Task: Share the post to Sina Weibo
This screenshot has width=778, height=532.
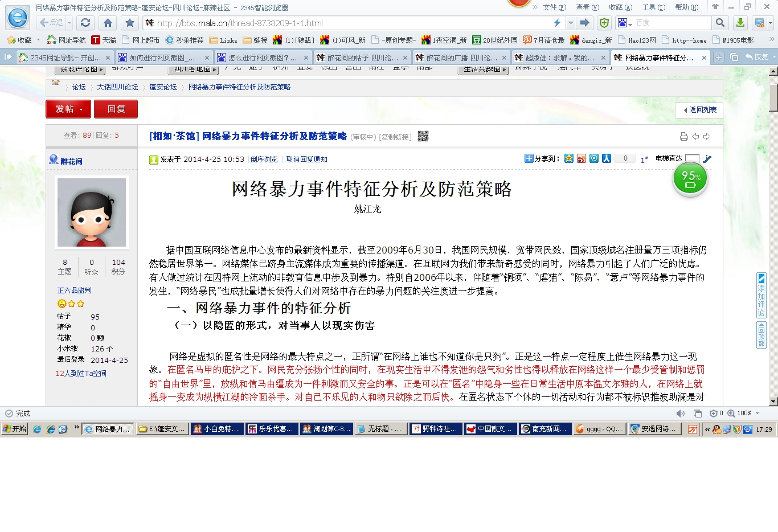Action: [582, 158]
